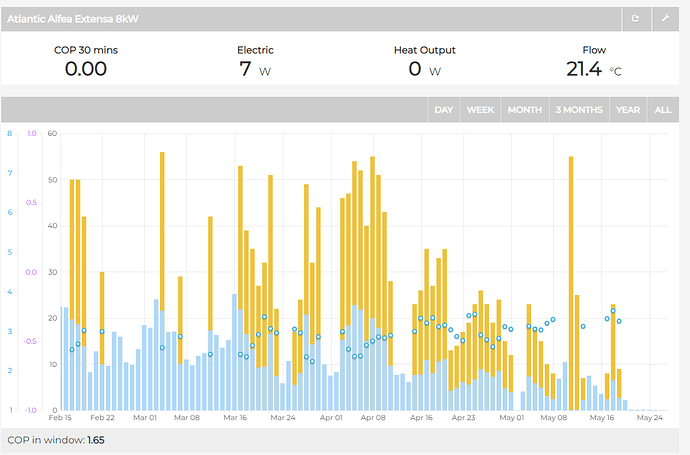
Task: Open settings with the wrench icon
Action: click(x=665, y=19)
